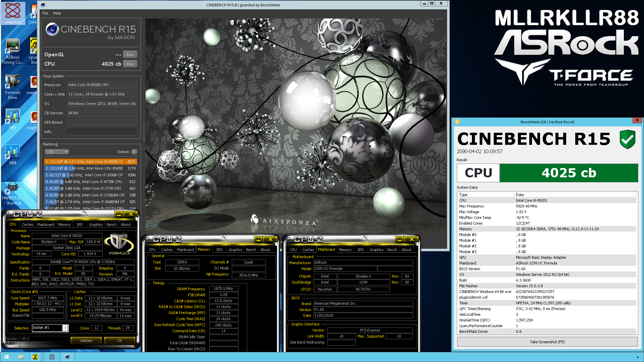This screenshot has width=644, height=362.
Task: Click the Processor field showing i9-9920X
Action: (x=102, y=85)
